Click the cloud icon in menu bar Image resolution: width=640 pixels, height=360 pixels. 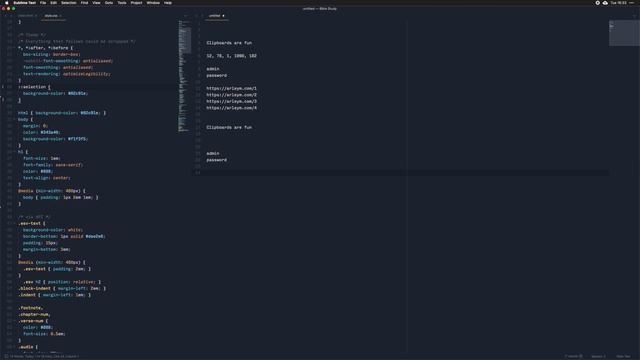click(605, 2)
